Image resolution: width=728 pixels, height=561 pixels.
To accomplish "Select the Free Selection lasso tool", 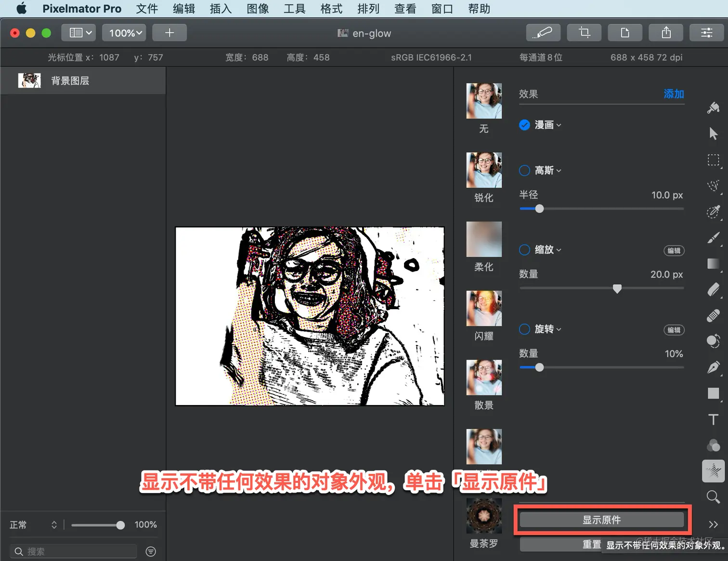I will [x=713, y=186].
